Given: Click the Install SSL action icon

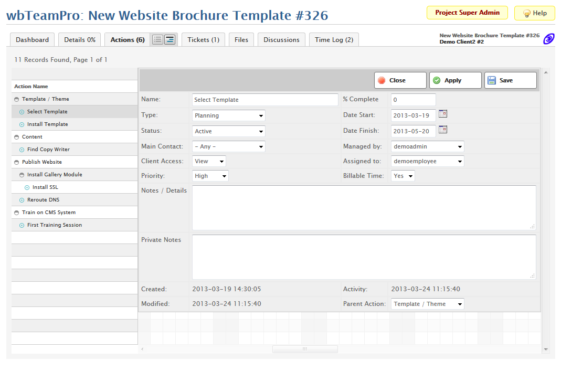Looking at the screenshot, I should pyautogui.click(x=27, y=187).
